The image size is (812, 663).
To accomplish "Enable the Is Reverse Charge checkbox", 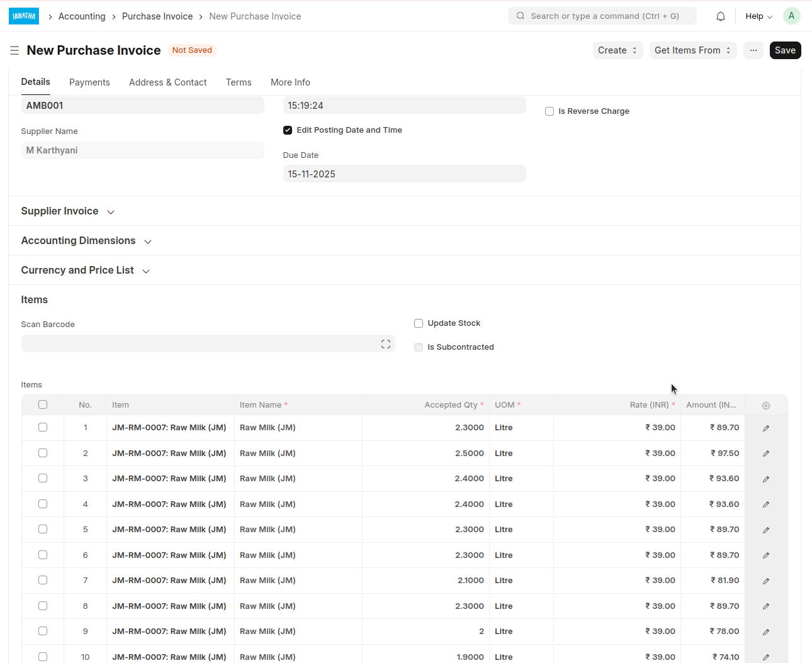I will [x=550, y=111].
